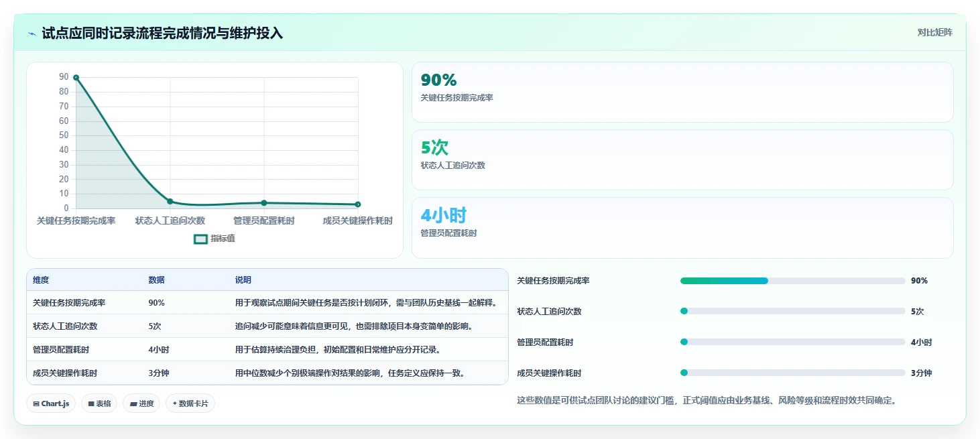Click x-axis label 状态人工追问次数 on chart
The height and width of the screenshot is (439, 980).
pos(170,221)
